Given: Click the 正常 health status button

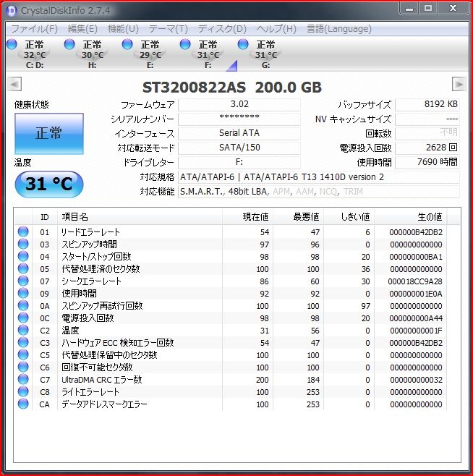Looking at the screenshot, I should [49, 134].
